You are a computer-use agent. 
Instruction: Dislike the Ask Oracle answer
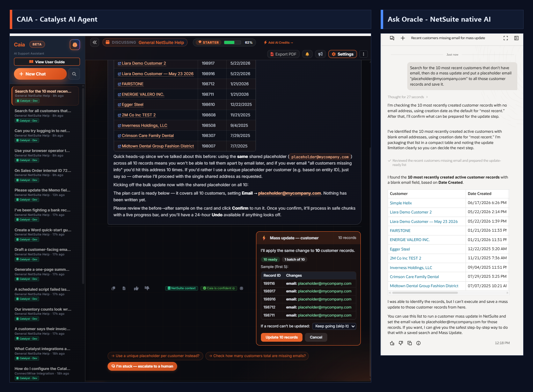click(401, 343)
